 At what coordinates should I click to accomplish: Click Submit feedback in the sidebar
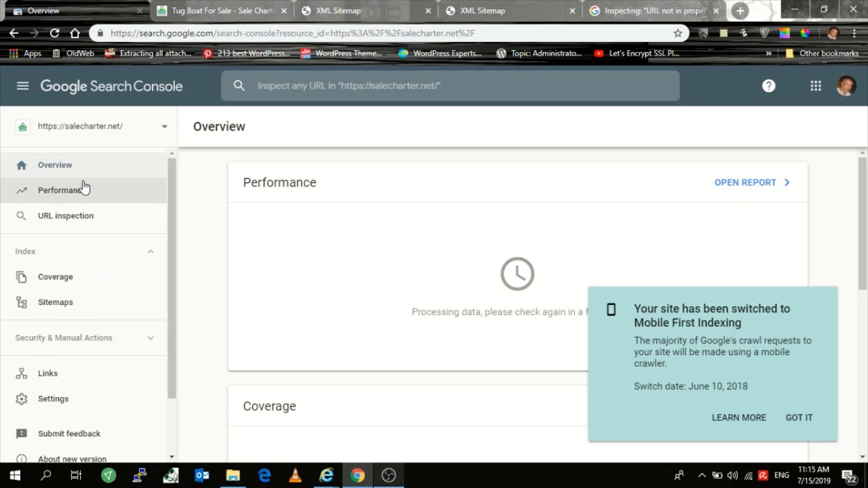click(x=83, y=434)
